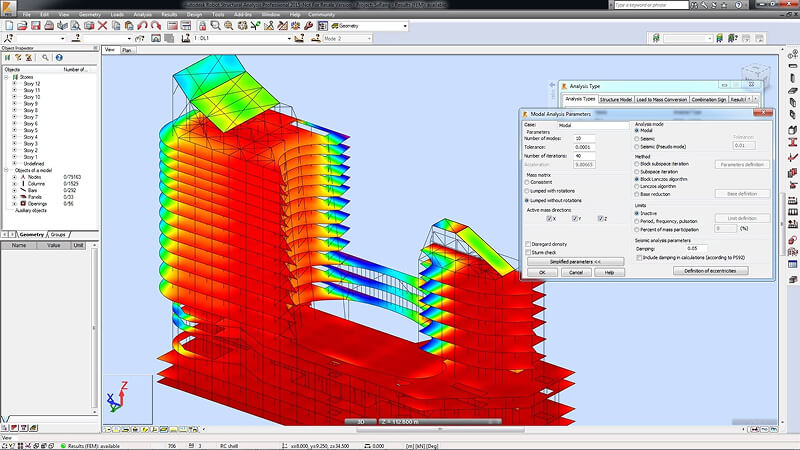
Task: Click the Copy icon in toolbar
Action: pos(116,26)
